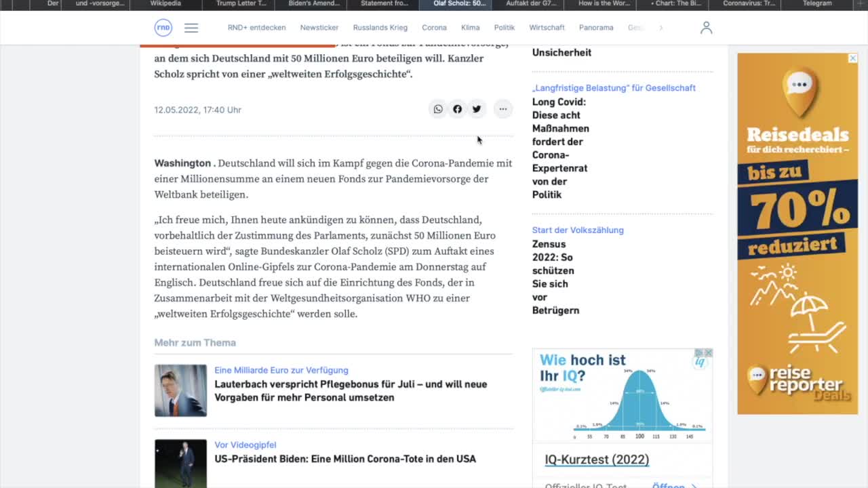Open Politik nav item

click(x=505, y=28)
